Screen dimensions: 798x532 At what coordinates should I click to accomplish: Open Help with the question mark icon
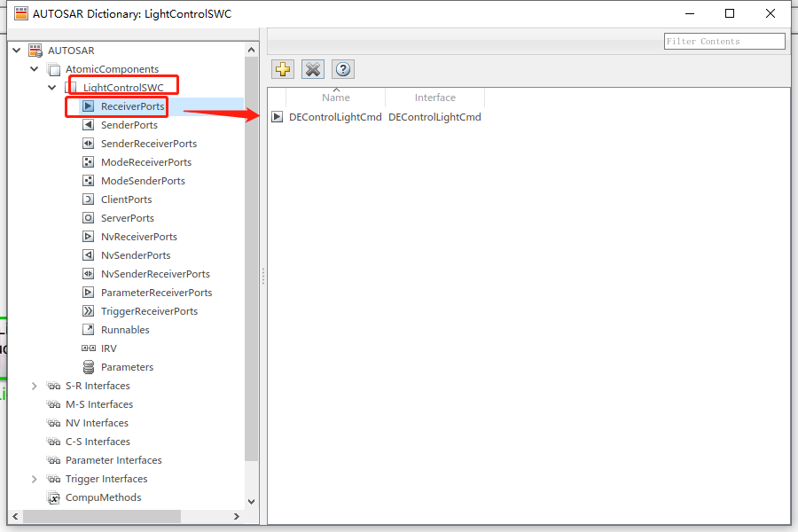click(343, 69)
